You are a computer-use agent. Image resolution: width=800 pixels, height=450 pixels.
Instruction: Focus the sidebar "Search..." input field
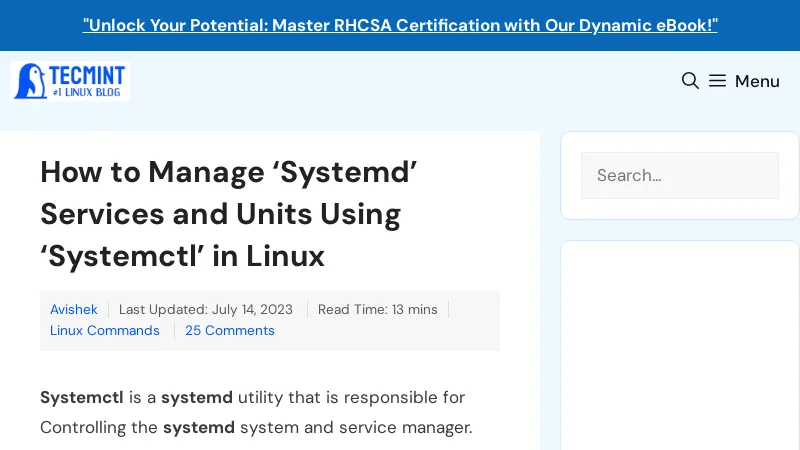(x=680, y=175)
